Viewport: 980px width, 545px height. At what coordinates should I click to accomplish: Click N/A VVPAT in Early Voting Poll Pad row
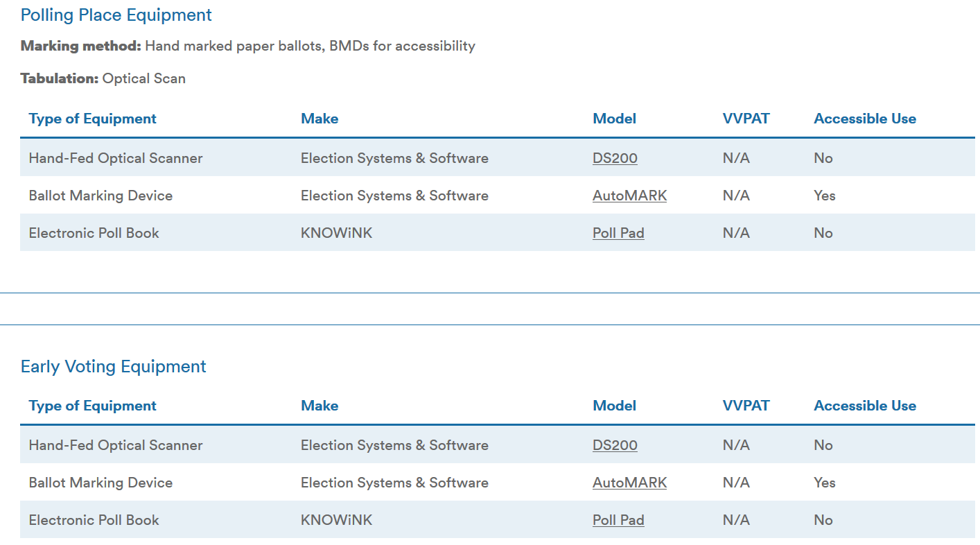pos(736,520)
